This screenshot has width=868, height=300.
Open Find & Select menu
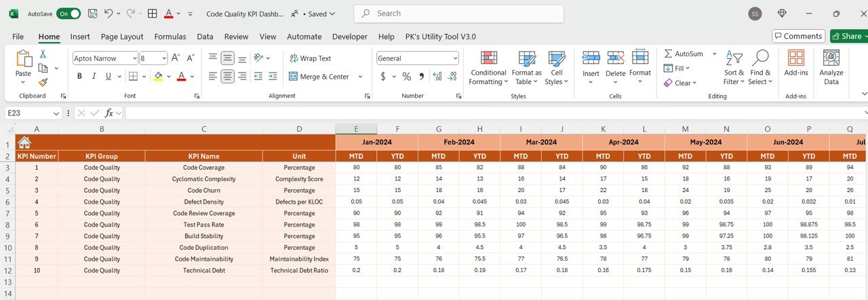pos(760,68)
